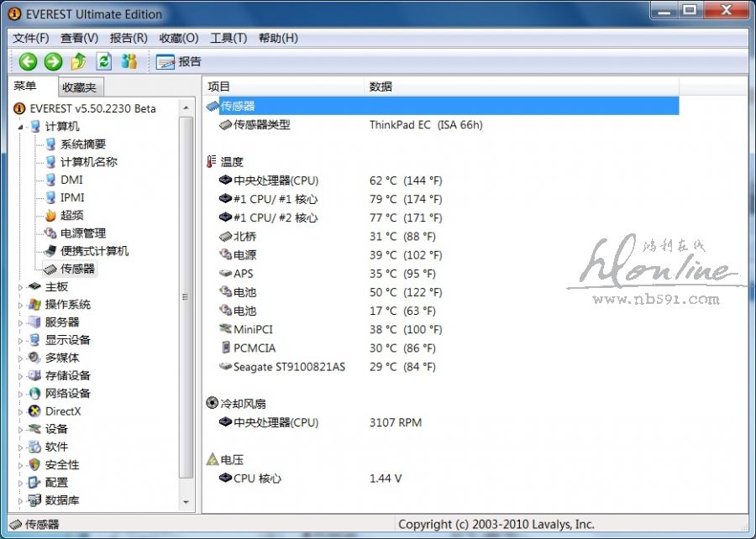Image resolution: width=756 pixels, height=539 pixels.
Task: Select the 系统摘要 system summary item
Action: (x=82, y=144)
